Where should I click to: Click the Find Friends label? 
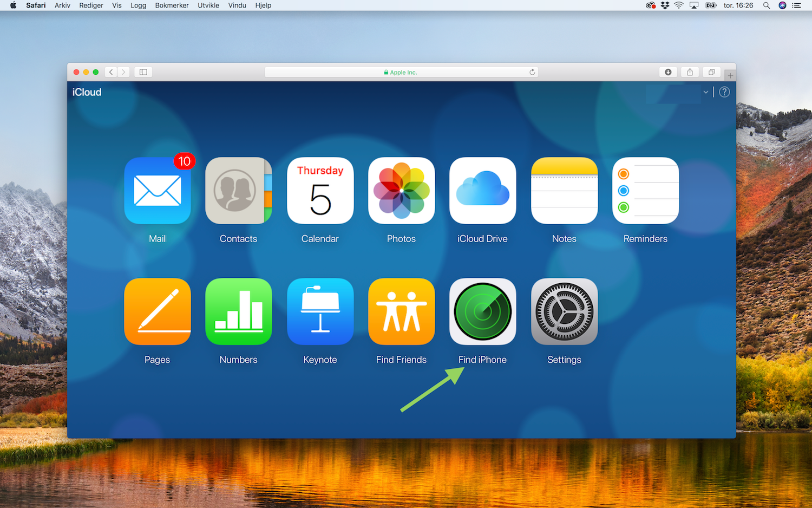click(401, 360)
